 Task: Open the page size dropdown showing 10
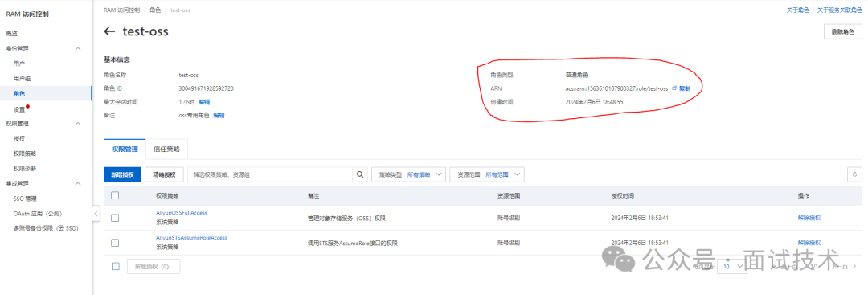[x=732, y=266]
